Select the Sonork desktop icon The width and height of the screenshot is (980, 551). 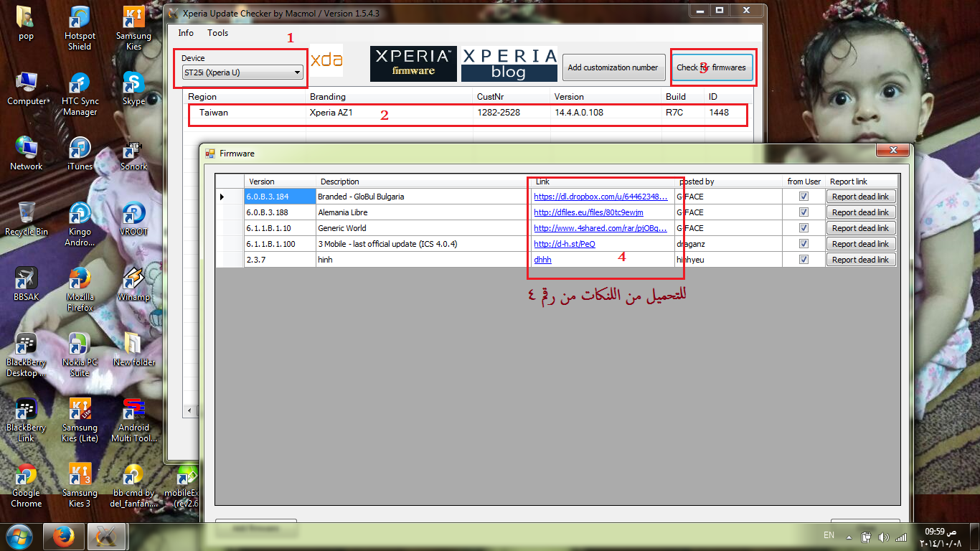[133, 154]
